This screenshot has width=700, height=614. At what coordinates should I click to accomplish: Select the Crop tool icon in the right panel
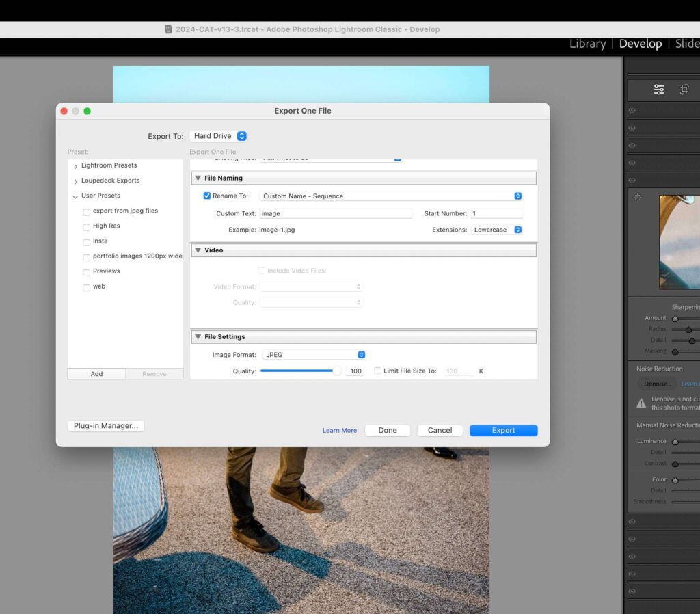[x=686, y=90]
